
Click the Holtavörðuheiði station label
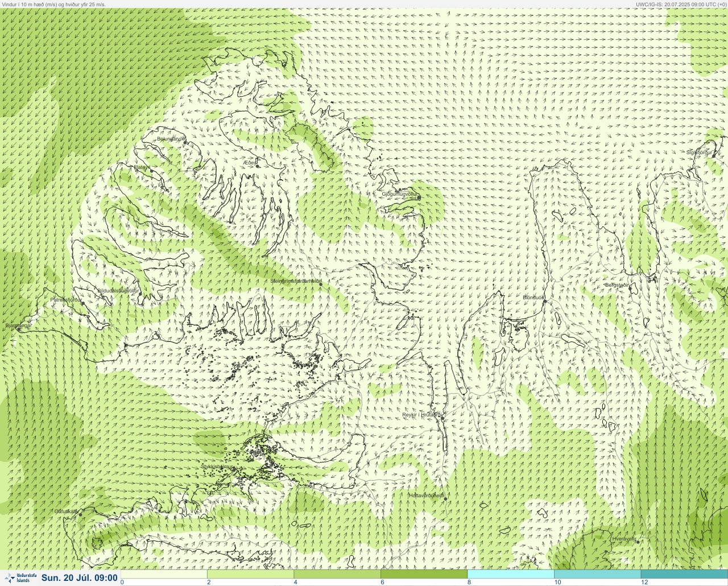[x=427, y=496]
